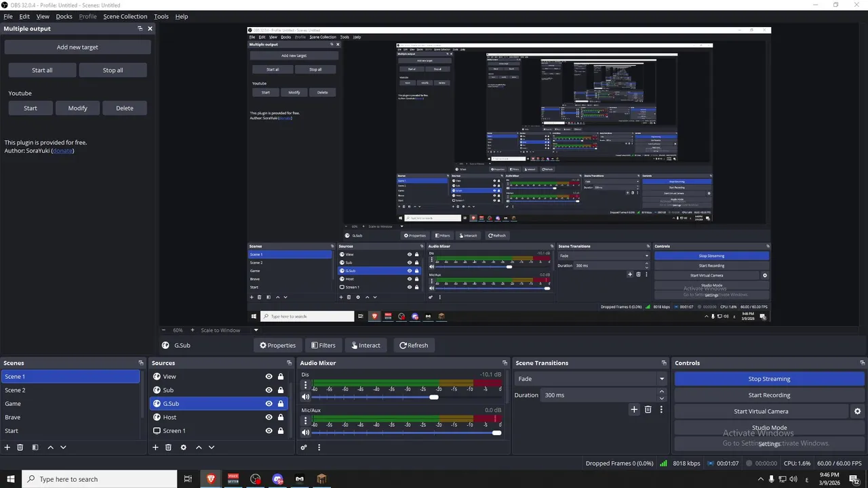Open transition properties dots menu

click(x=661, y=409)
